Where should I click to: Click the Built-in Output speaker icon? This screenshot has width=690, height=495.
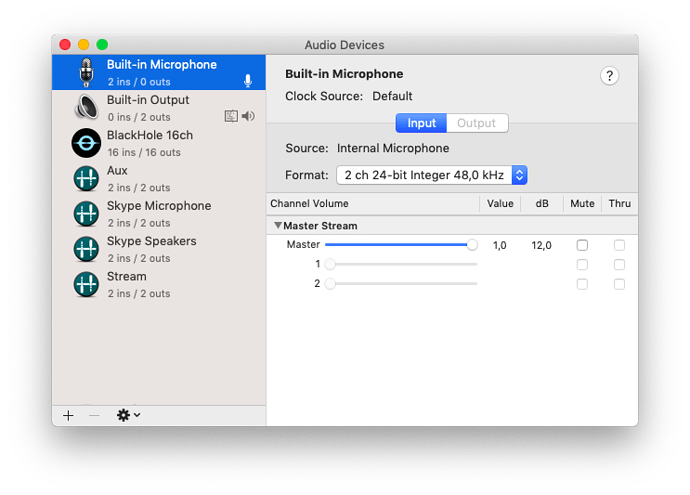tap(86, 107)
